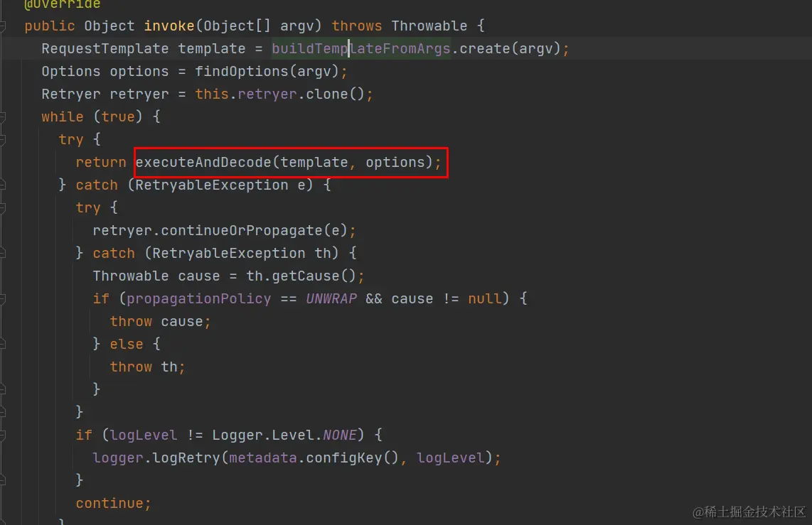Click Throwable in the method signature

(429, 26)
